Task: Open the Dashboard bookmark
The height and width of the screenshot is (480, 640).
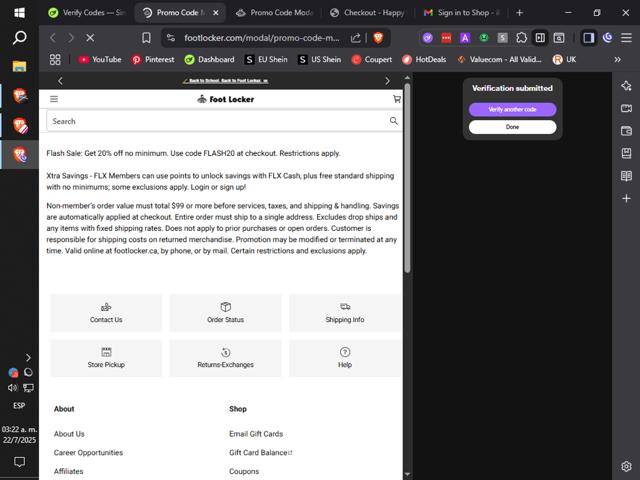Action: (x=209, y=60)
